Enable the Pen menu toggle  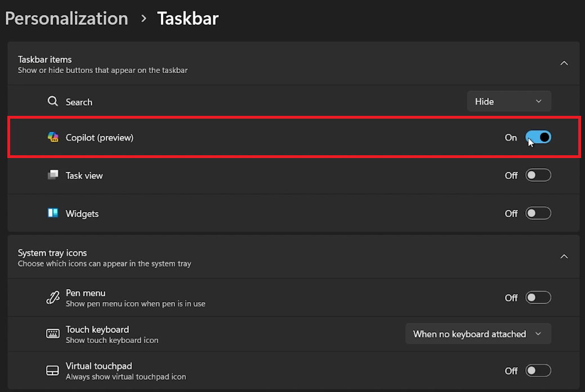[x=538, y=298]
